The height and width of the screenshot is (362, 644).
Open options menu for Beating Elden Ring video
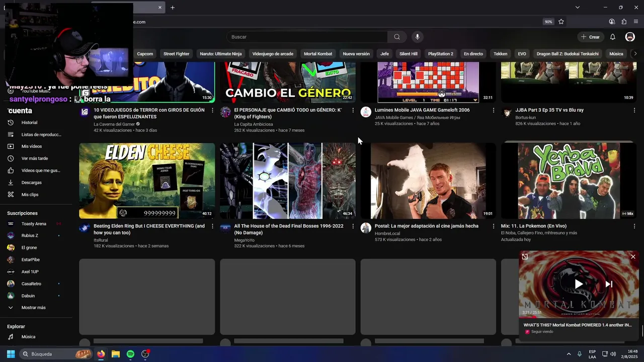[x=212, y=226]
